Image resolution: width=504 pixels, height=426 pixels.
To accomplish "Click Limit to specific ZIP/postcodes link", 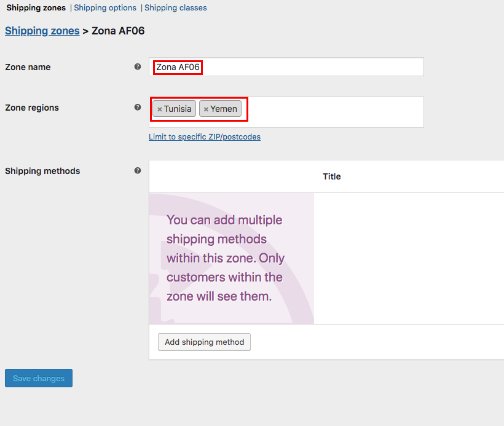I will 204,137.
